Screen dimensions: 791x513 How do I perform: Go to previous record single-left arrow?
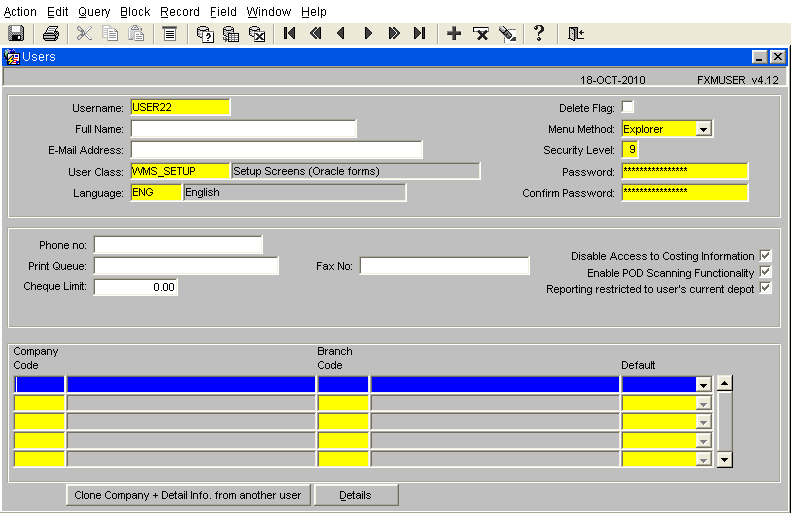coord(342,34)
